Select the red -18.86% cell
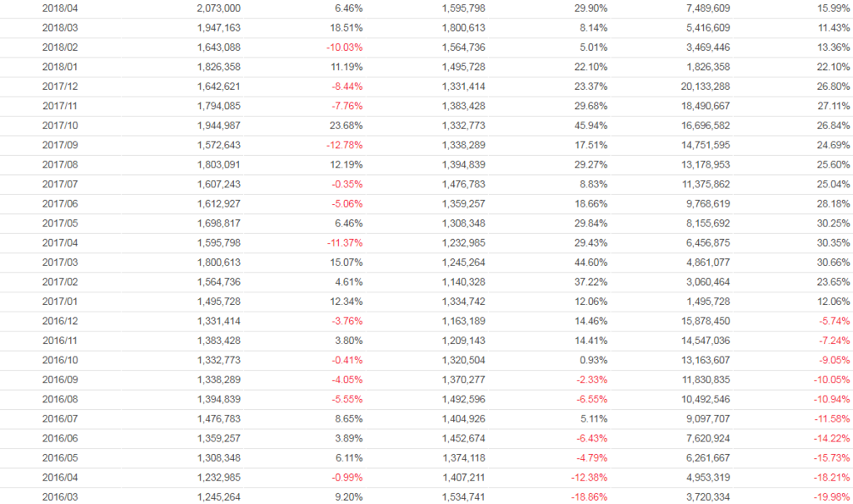Image resolution: width=853 pixels, height=504 pixels. (589, 497)
